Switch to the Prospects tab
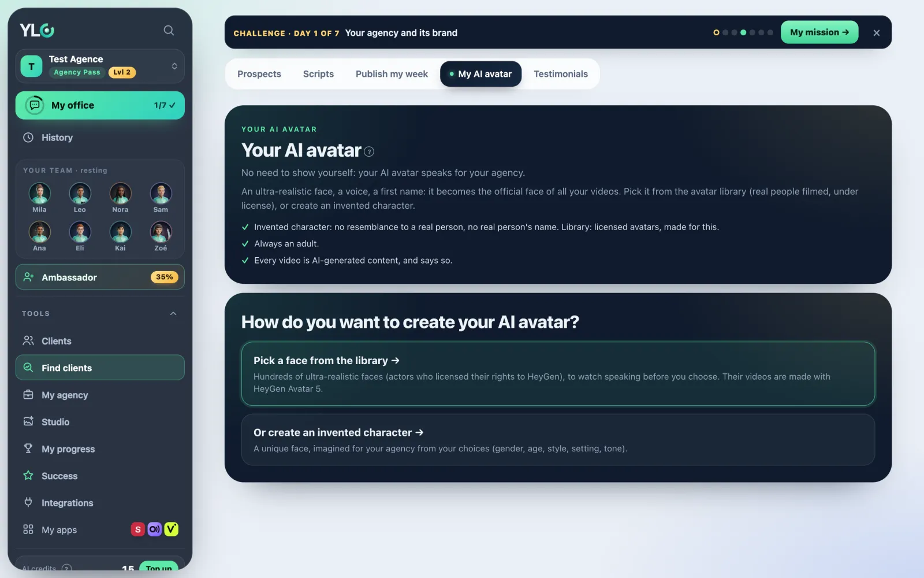Viewport: 924px width, 578px height. 259,74
